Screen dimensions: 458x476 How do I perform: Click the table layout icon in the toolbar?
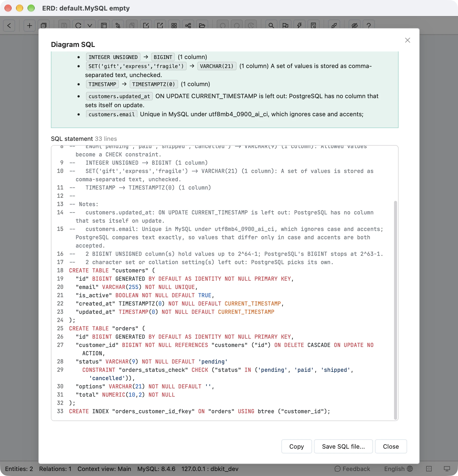coord(104,25)
